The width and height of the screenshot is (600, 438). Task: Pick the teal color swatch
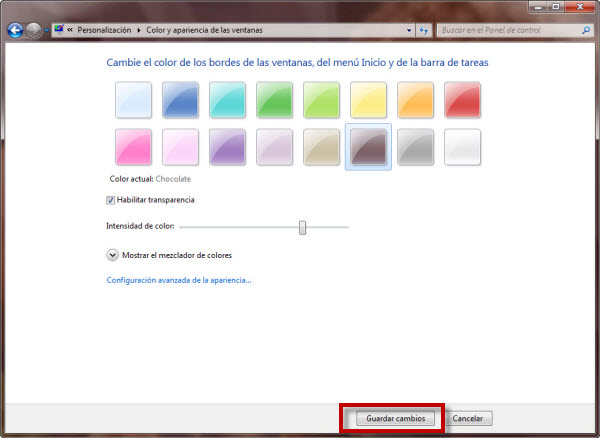pyautogui.click(x=227, y=100)
